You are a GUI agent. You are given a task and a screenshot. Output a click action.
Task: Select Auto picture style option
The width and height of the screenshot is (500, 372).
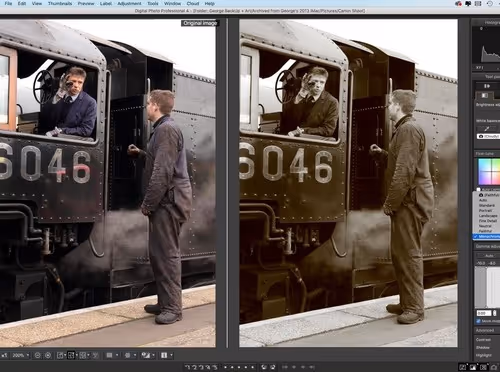[x=483, y=200]
